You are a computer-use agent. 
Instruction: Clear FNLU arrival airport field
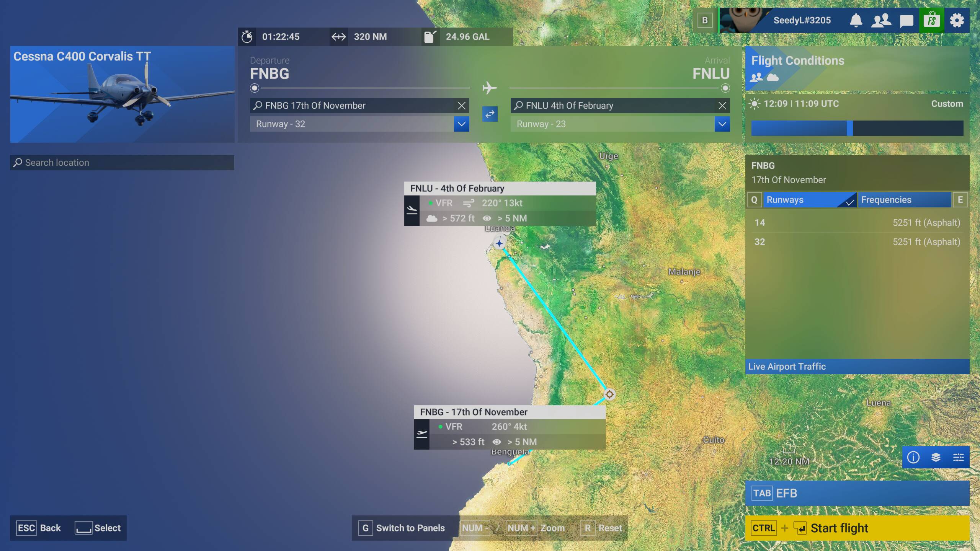pyautogui.click(x=722, y=106)
